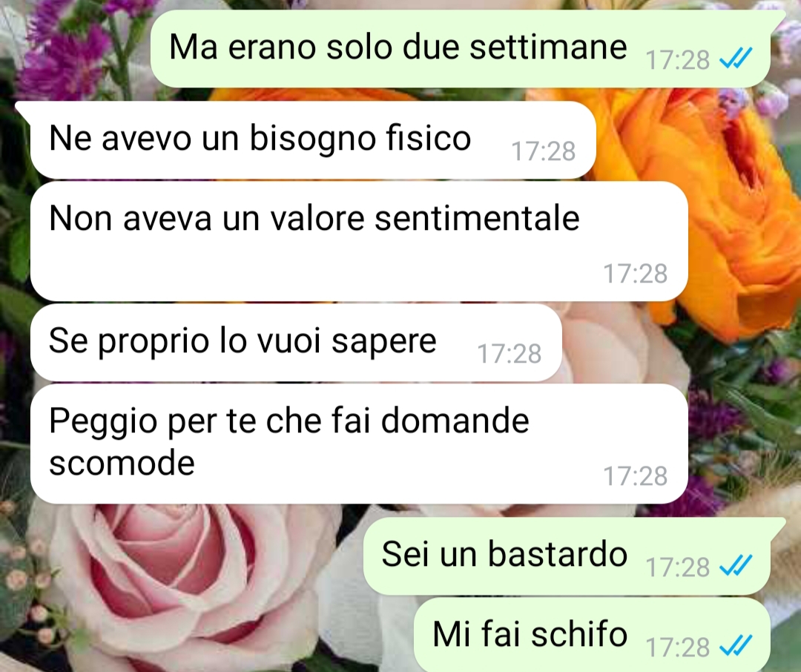Tap the word 'scomode' in the message
Screen dimensions: 801x672
tap(122, 463)
